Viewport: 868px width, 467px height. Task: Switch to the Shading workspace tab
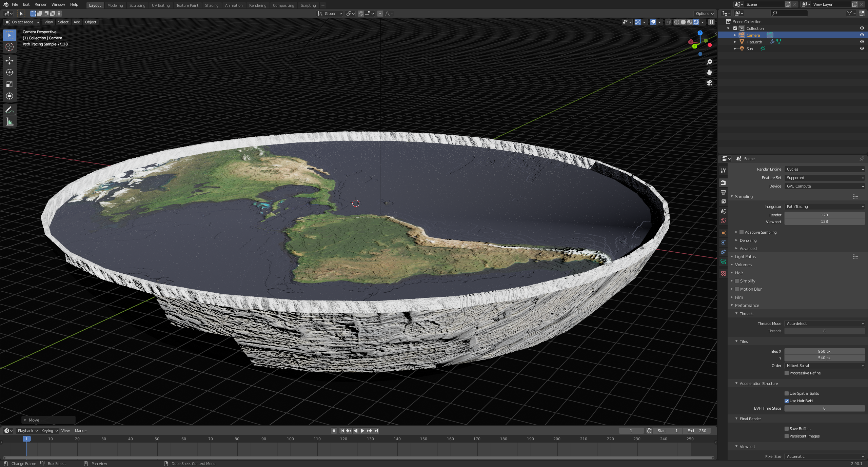tap(212, 5)
